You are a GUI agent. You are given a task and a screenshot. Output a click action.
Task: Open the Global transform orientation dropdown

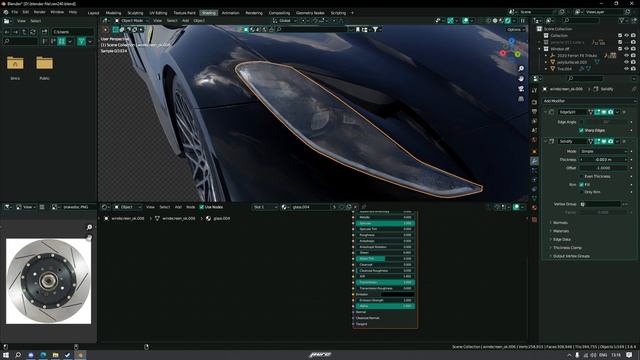[285, 20]
